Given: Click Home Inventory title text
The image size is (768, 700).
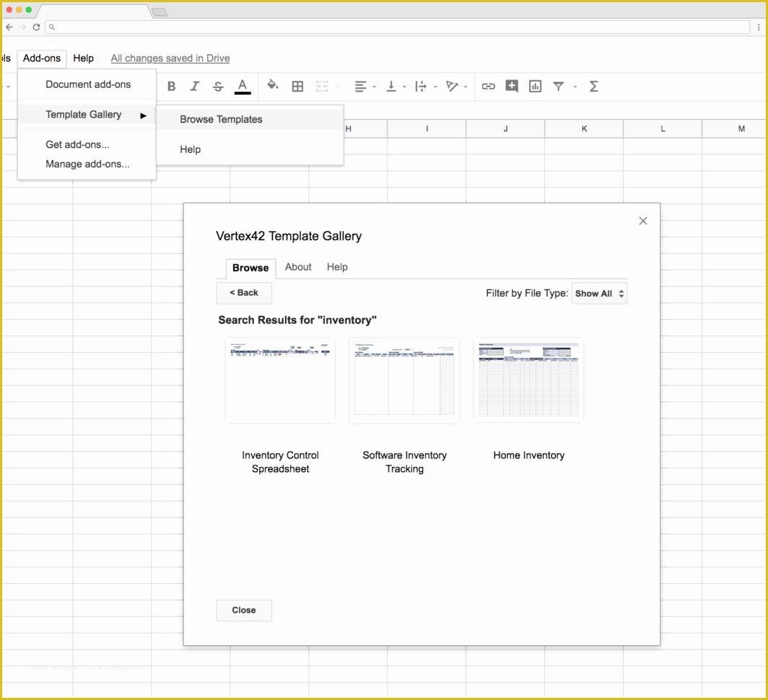Looking at the screenshot, I should point(528,455).
